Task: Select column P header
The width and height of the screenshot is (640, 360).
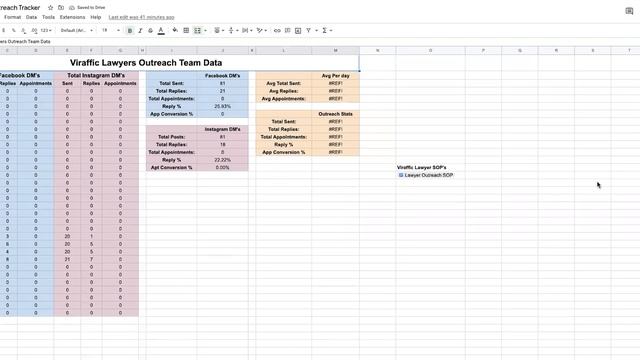Action: click(x=483, y=51)
